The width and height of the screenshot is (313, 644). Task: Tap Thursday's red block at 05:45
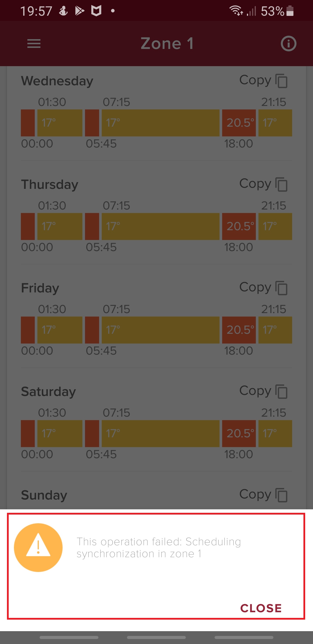tap(92, 226)
